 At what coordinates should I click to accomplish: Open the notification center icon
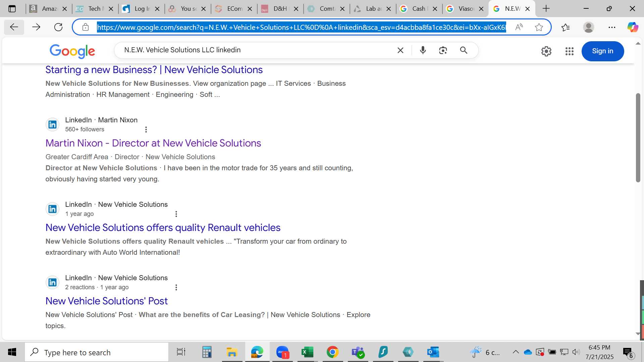(x=628, y=352)
